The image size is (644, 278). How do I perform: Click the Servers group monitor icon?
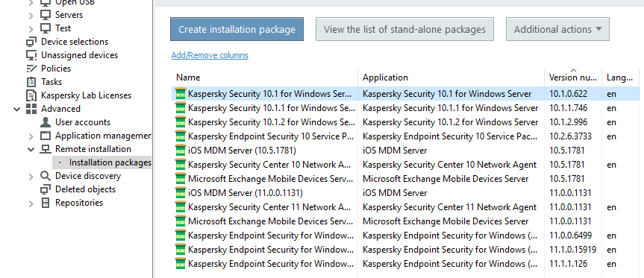click(46, 15)
